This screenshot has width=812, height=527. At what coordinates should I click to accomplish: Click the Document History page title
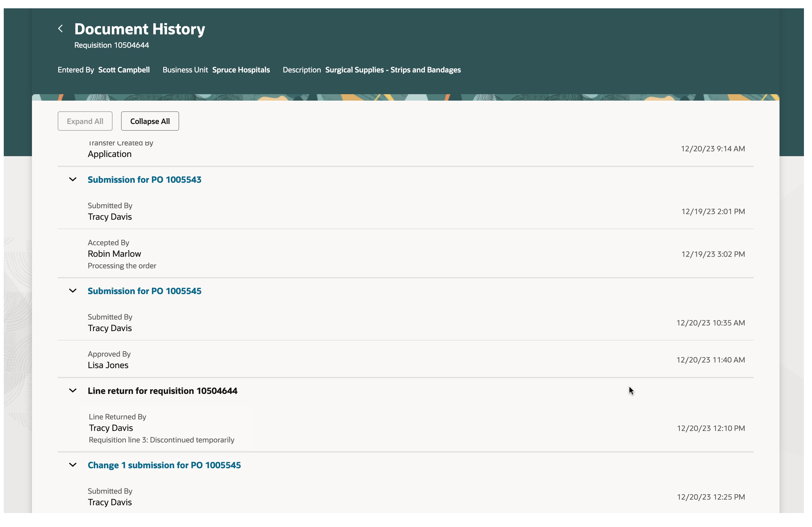(140, 29)
